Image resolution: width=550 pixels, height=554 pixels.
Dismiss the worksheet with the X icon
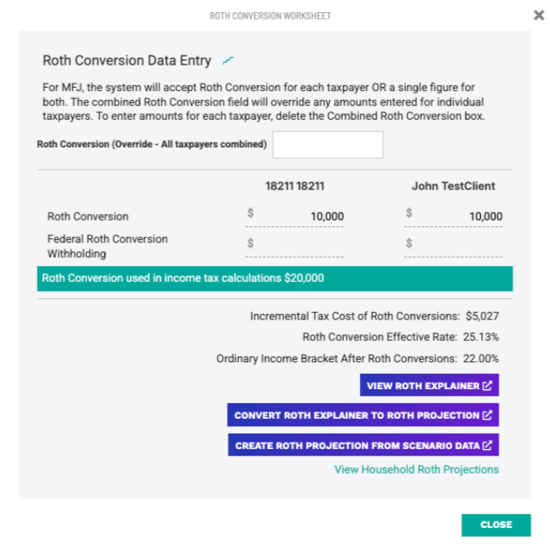click(x=539, y=15)
